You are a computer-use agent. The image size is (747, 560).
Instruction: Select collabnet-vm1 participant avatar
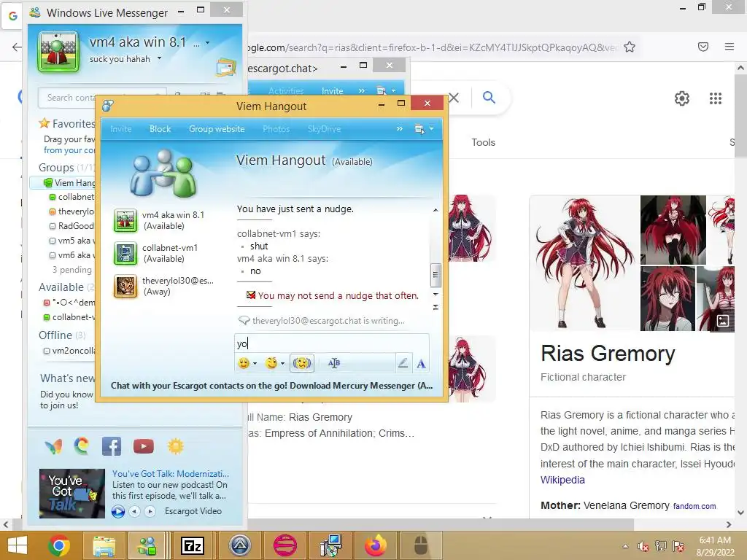125,253
